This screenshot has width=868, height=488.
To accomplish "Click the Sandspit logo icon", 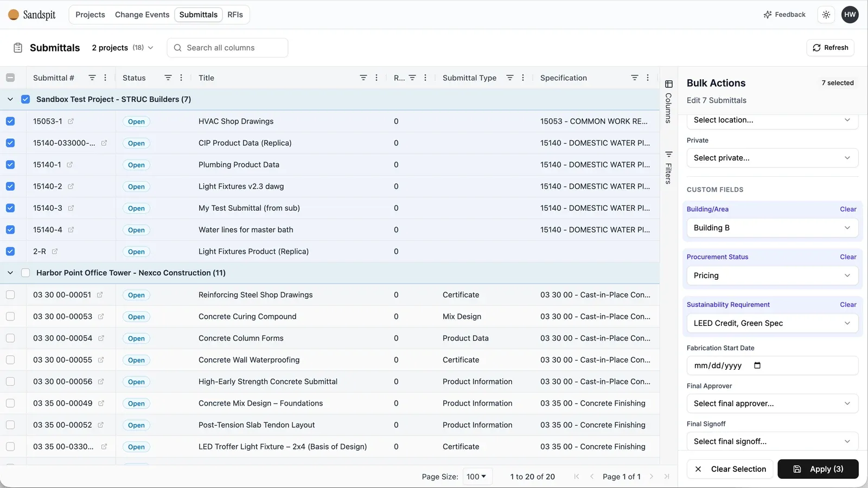I will click(x=14, y=15).
